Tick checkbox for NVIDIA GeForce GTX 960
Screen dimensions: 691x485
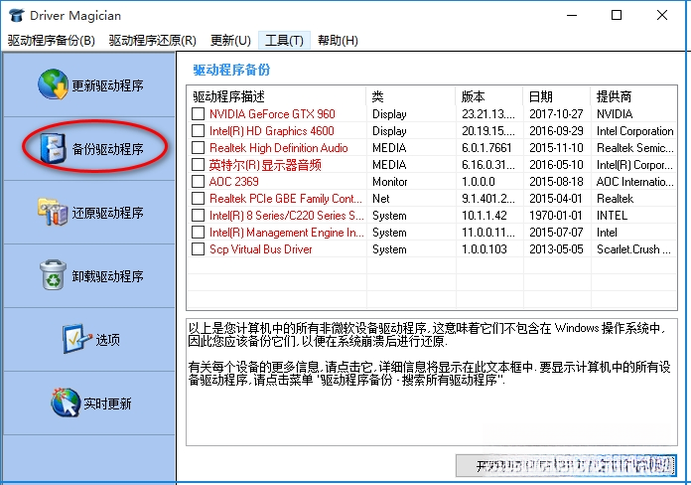pyautogui.click(x=198, y=114)
